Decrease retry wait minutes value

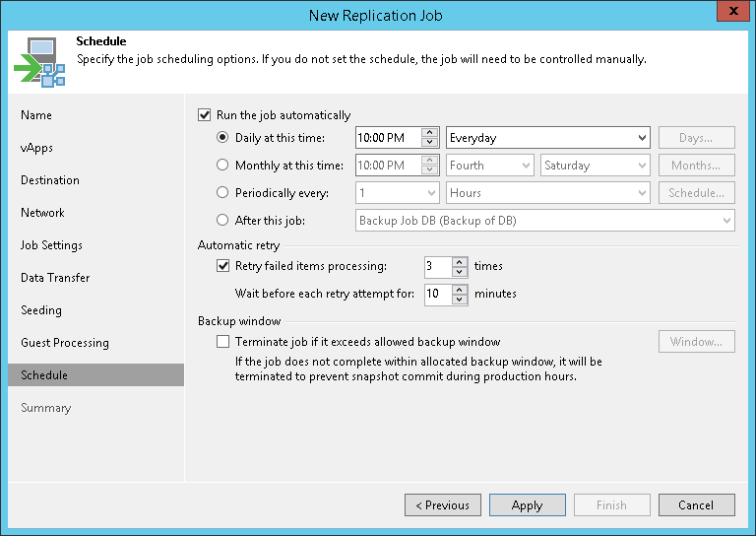pos(460,299)
